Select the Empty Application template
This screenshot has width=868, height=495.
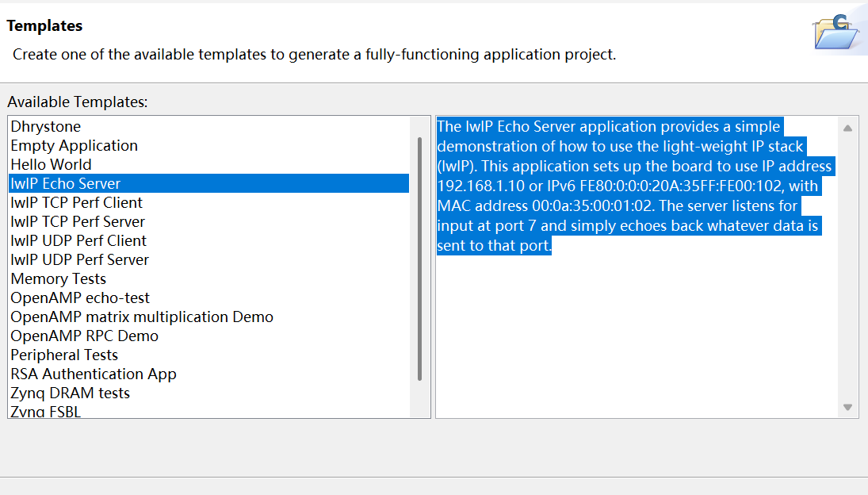click(x=209, y=146)
